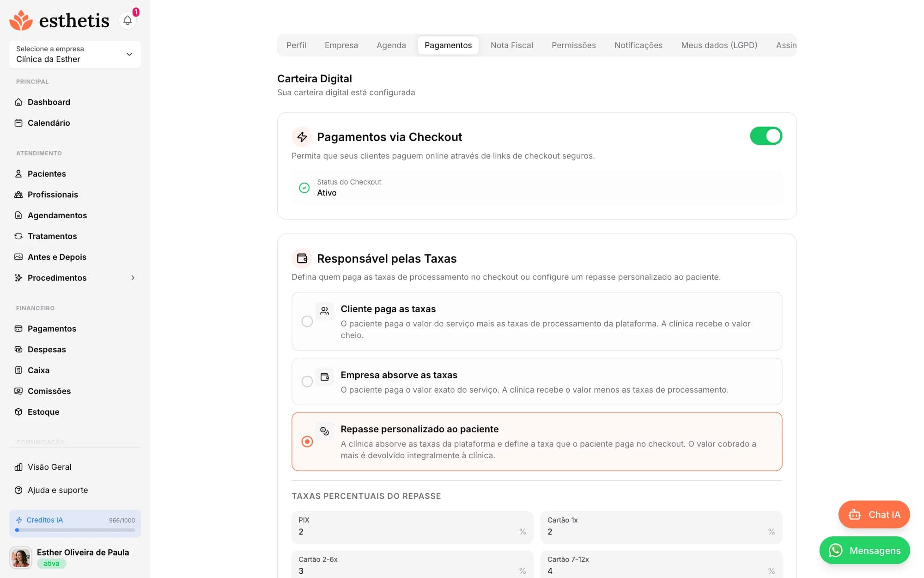Screen dimensions: 924x578
Task: Select the Empresa absorve as taxas radio
Action: pyautogui.click(x=307, y=381)
